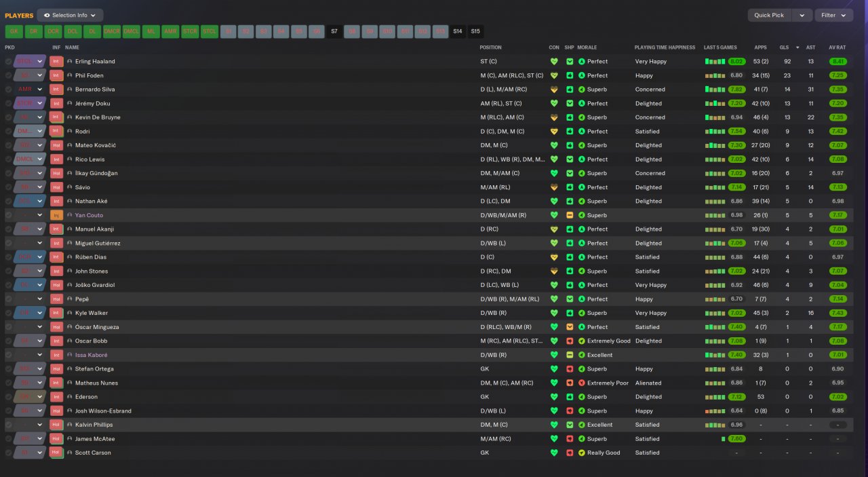Viewport: 868px width, 477px height.
Task: Tick the picked checkbox for Rodri
Action: point(9,131)
